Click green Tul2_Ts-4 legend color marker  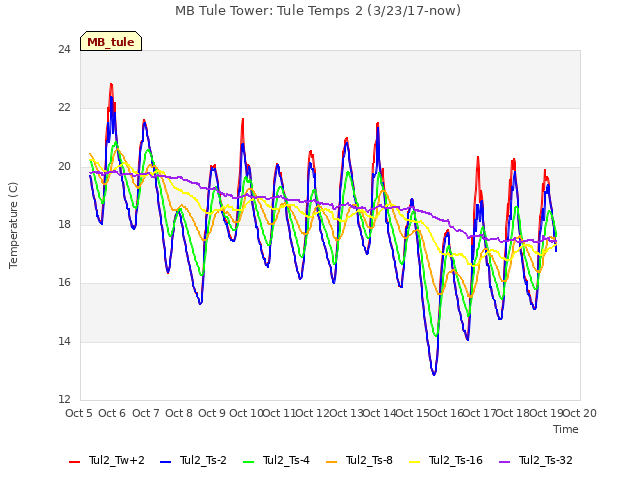click(249, 462)
